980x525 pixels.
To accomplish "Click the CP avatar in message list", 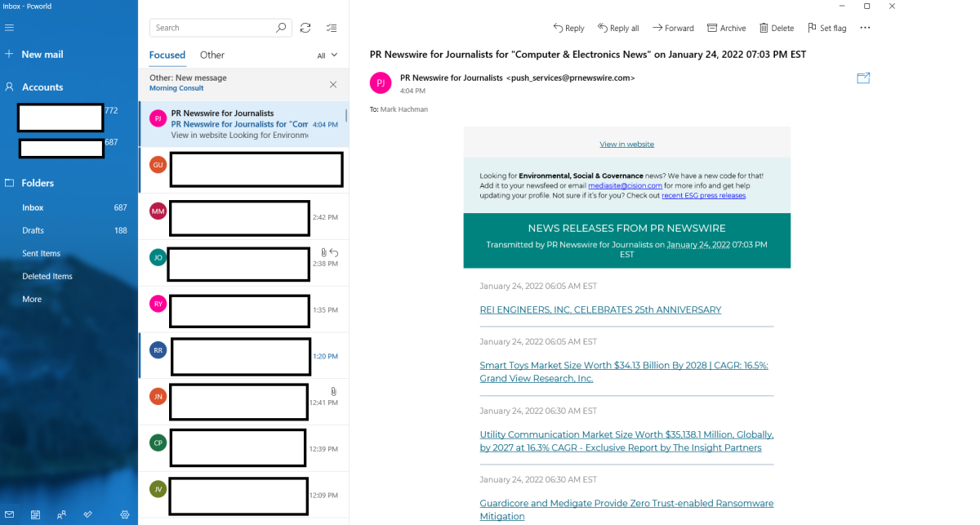I will (x=158, y=443).
